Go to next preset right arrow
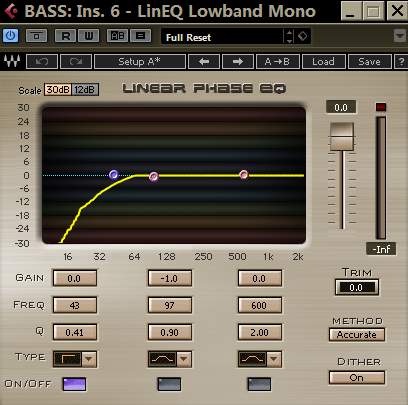This screenshot has width=408, height=405. [238, 62]
